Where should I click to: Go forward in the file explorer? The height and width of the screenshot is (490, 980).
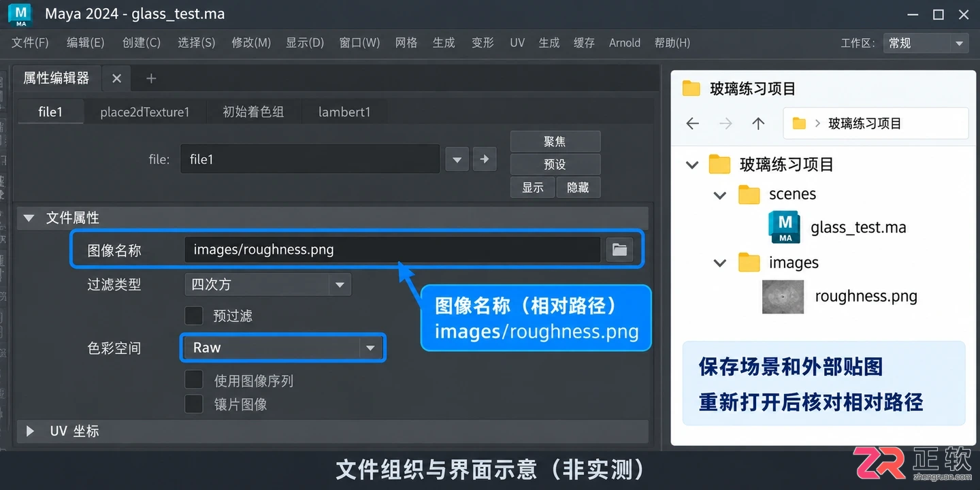(726, 123)
